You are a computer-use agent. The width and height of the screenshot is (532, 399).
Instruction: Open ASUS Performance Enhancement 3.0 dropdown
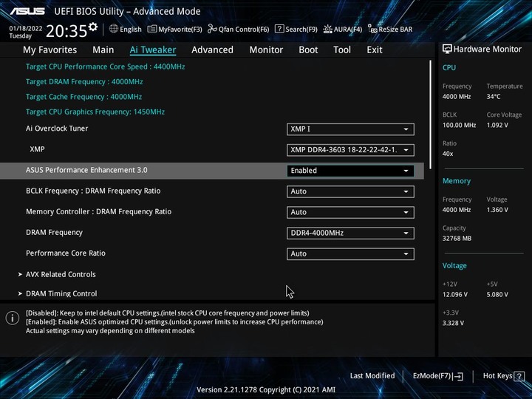[x=350, y=171]
